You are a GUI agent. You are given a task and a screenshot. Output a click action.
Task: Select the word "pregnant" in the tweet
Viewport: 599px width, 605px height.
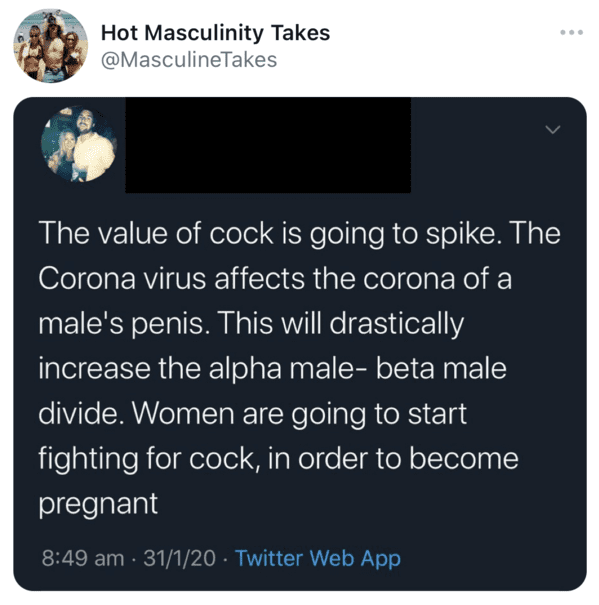(98, 505)
